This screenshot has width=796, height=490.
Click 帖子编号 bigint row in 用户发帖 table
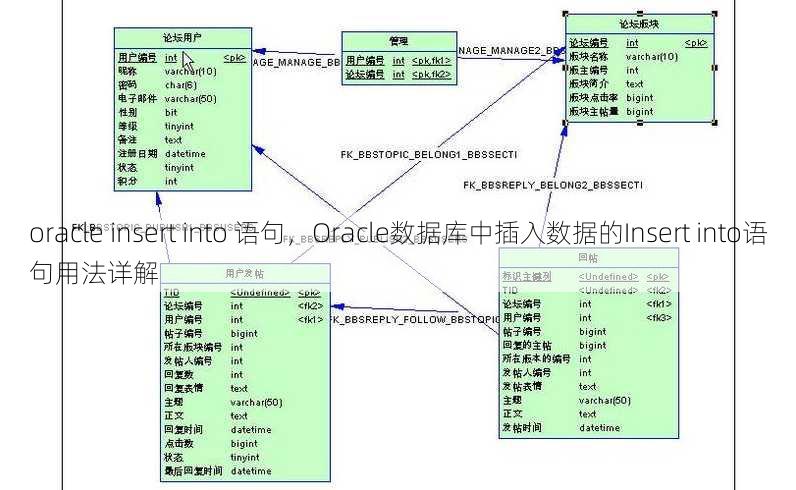tap(211, 334)
